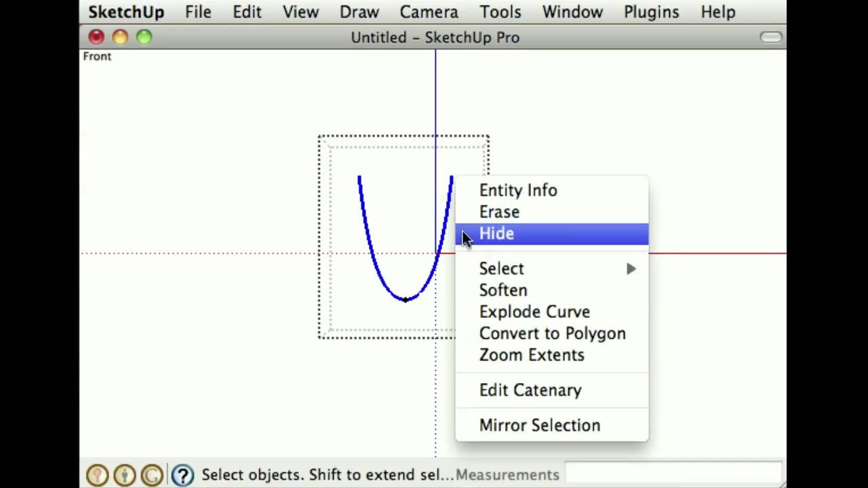Expand the Select submenu arrow
Viewport: 868px width, 488px height.
631,269
